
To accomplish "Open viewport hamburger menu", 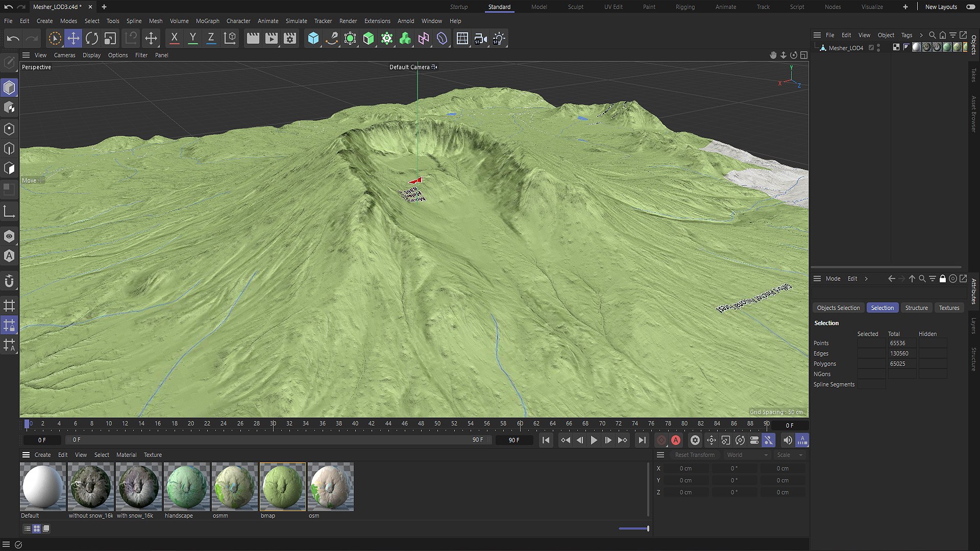I will tap(26, 55).
